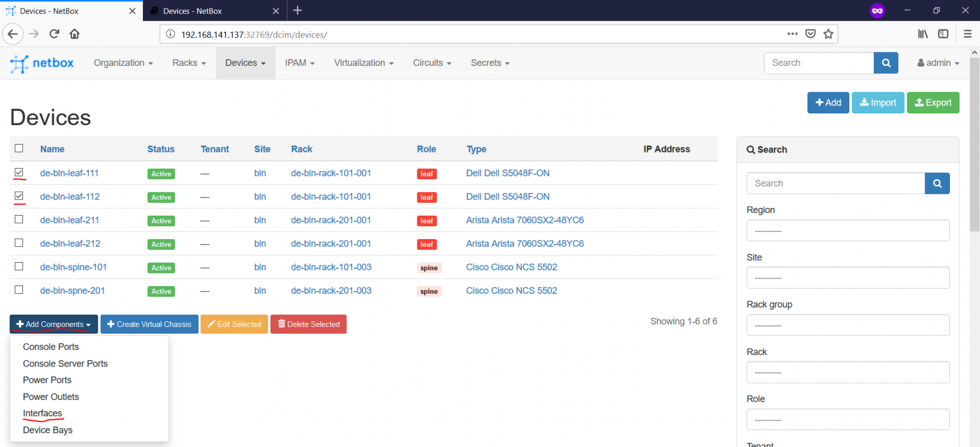Expand the Organization navigation dropdown
Image resolution: width=980 pixels, height=447 pixels.
(x=123, y=63)
